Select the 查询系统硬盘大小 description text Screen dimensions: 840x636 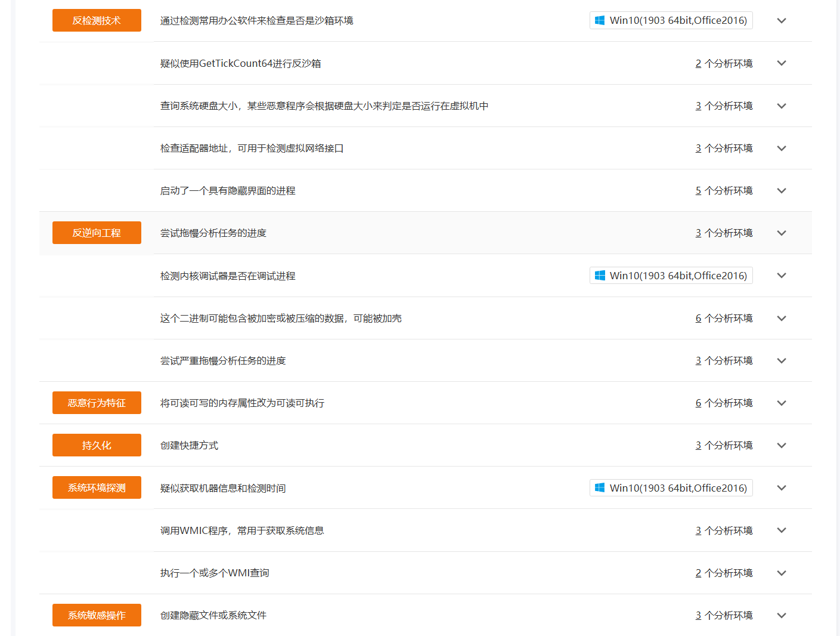tap(324, 106)
